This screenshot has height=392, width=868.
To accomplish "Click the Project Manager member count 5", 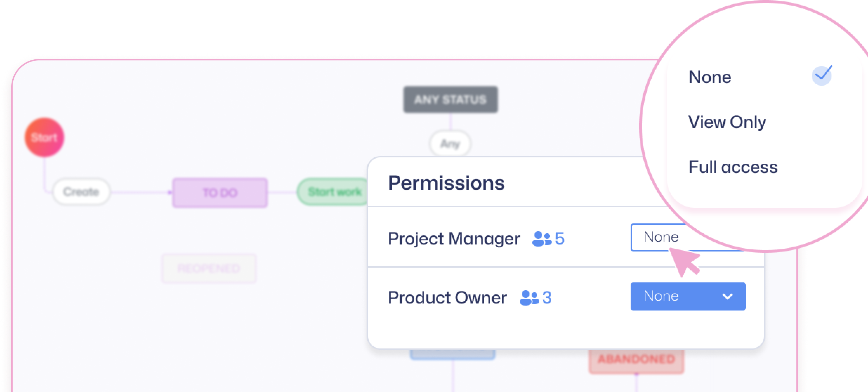I will (x=560, y=239).
